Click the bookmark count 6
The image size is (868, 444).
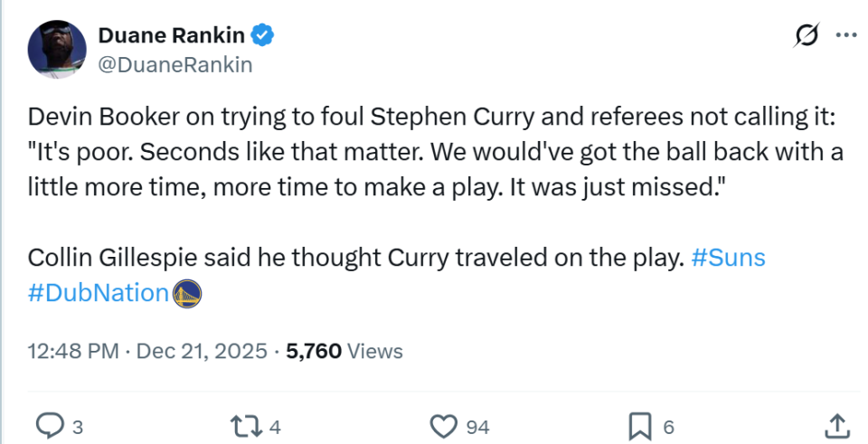[669, 425]
